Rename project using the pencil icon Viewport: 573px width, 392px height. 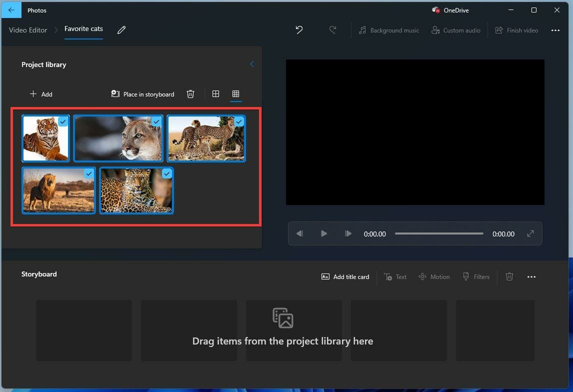tap(121, 30)
